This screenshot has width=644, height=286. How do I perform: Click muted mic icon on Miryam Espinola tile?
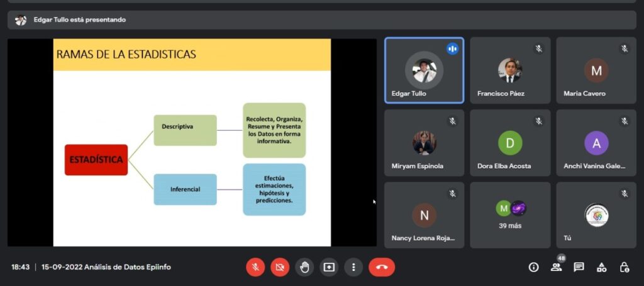pos(453,121)
